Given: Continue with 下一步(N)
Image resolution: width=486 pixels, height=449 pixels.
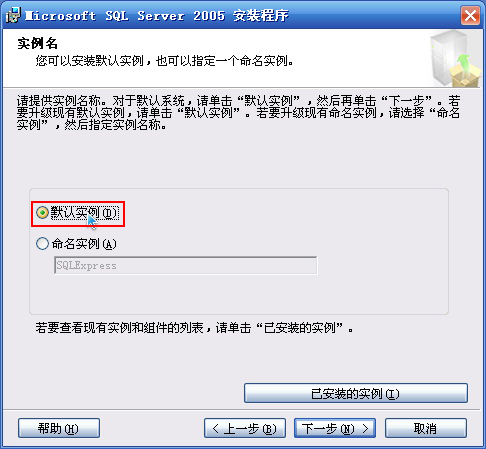Looking at the screenshot, I should (x=335, y=428).
